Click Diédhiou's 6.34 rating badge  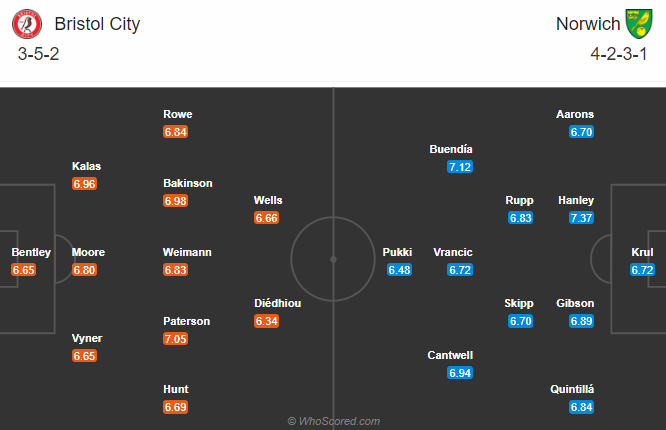[267, 321]
